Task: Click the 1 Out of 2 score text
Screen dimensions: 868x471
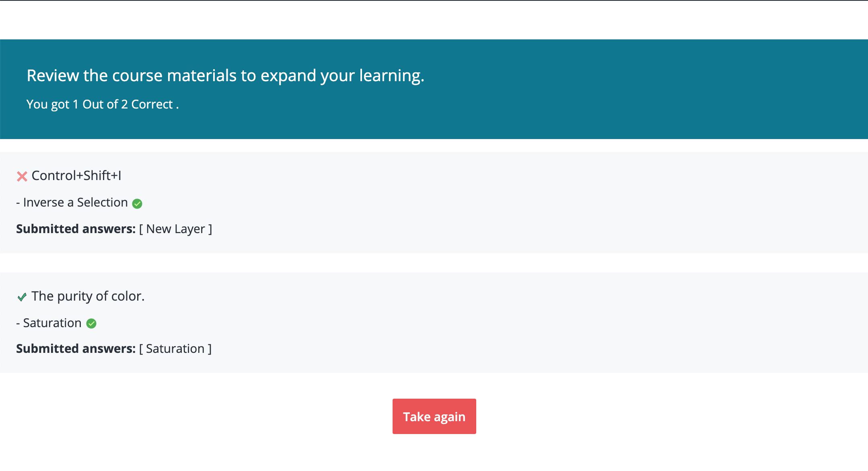Action: click(100, 104)
